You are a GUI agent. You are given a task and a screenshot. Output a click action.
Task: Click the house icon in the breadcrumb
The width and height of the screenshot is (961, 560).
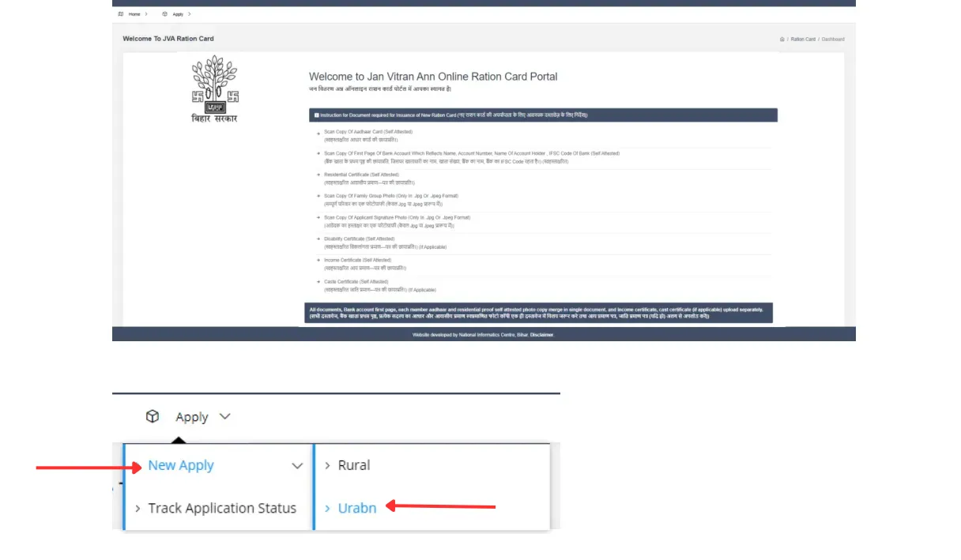tap(782, 39)
